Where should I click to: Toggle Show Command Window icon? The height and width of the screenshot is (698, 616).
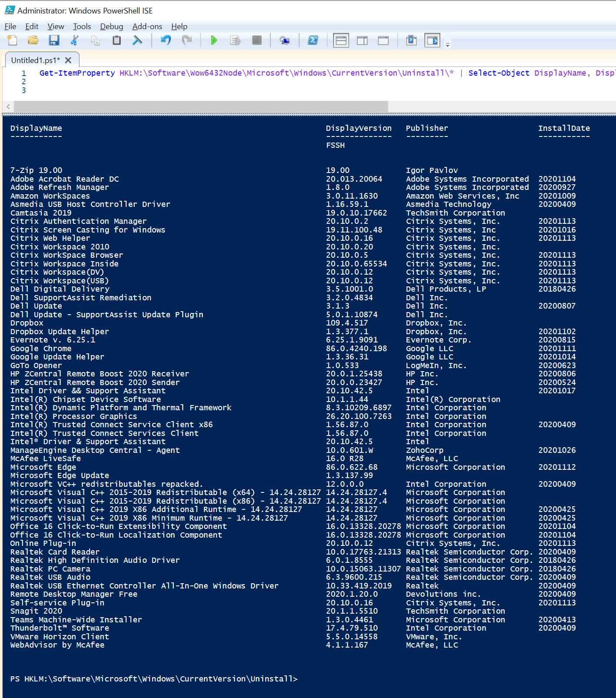tap(411, 40)
